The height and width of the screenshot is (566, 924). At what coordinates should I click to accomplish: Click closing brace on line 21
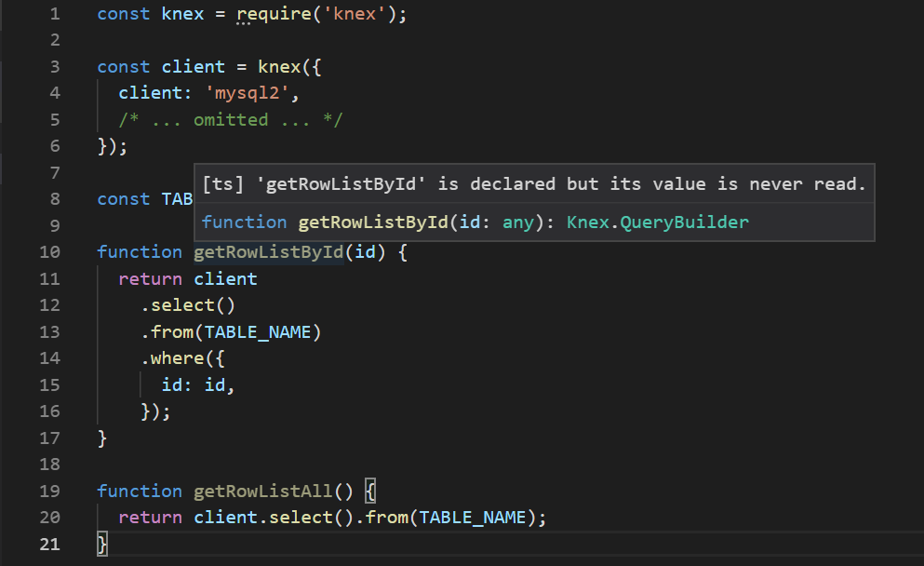102,543
